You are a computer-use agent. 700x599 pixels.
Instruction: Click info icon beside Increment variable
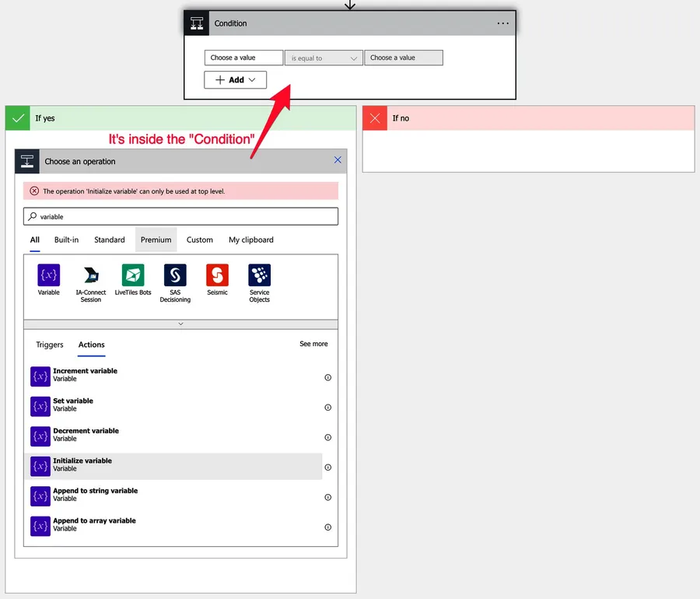pos(327,377)
